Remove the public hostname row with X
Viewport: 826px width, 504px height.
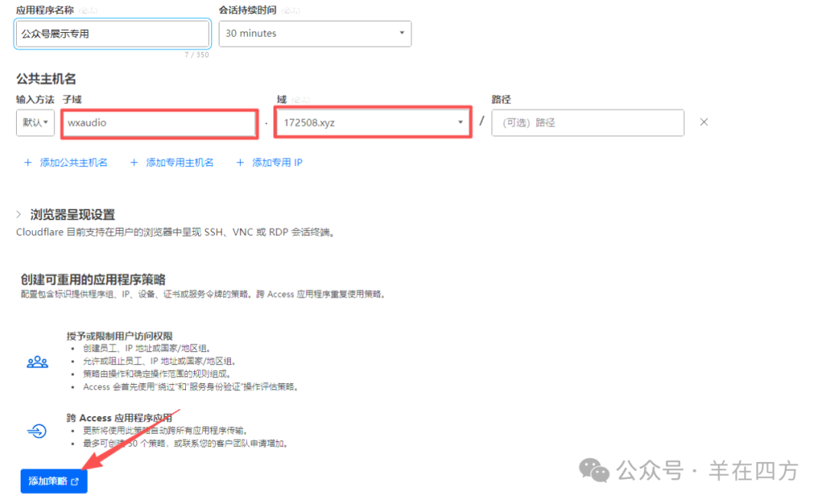[x=704, y=122]
